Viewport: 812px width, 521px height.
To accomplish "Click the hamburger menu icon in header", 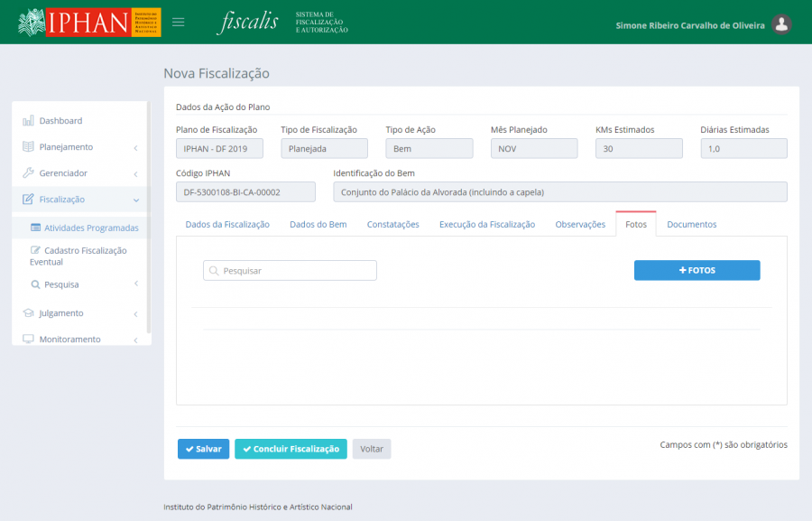I will click(x=179, y=23).
